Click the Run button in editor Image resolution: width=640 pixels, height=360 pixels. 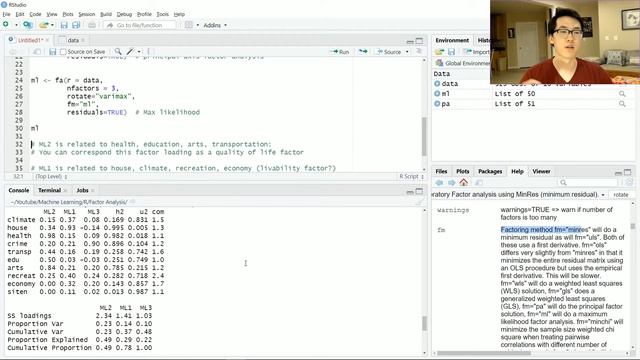[x=340, y=52]
